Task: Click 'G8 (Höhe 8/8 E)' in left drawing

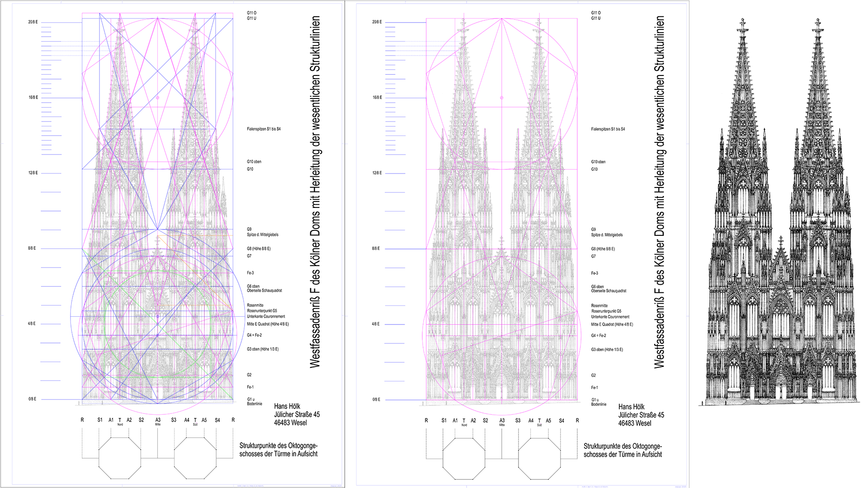Action: click(259, 249)
